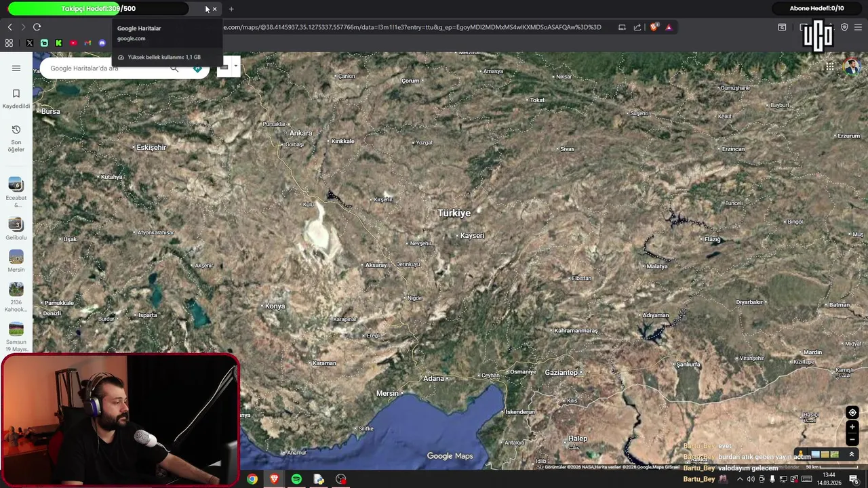Show hidden system tray icons arrow
868x488 pixels.
(x=740, y=479)
